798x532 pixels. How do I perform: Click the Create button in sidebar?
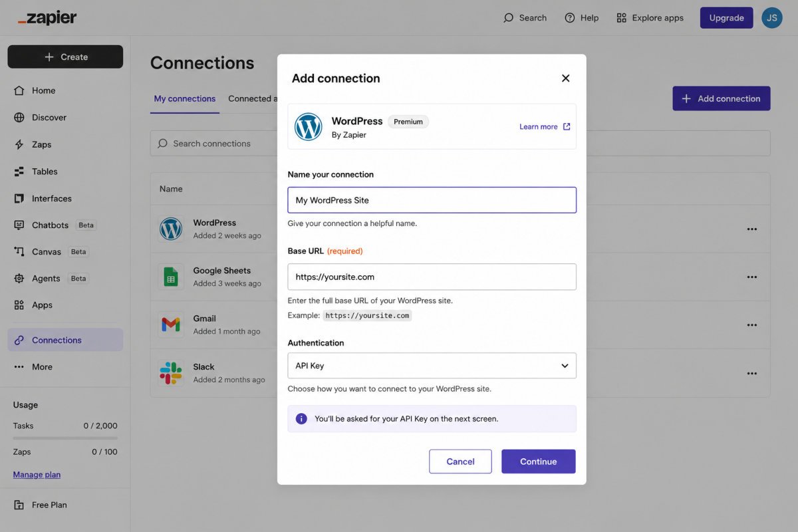(65, 57)
